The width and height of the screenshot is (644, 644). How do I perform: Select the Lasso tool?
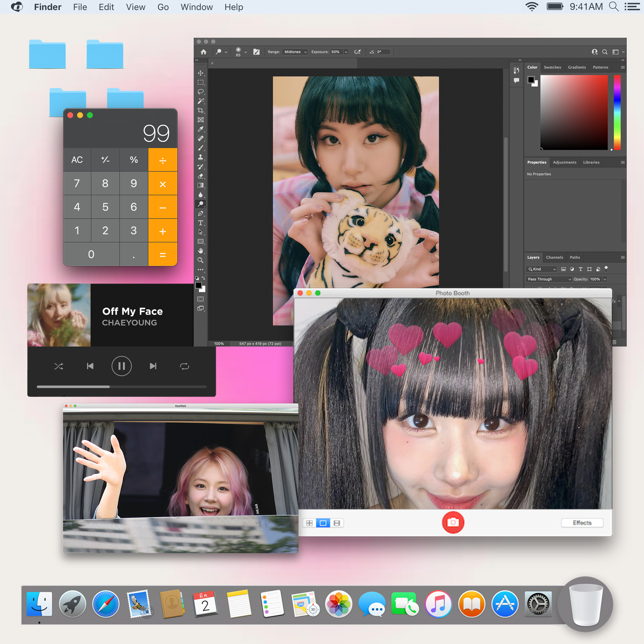[200, 92]
